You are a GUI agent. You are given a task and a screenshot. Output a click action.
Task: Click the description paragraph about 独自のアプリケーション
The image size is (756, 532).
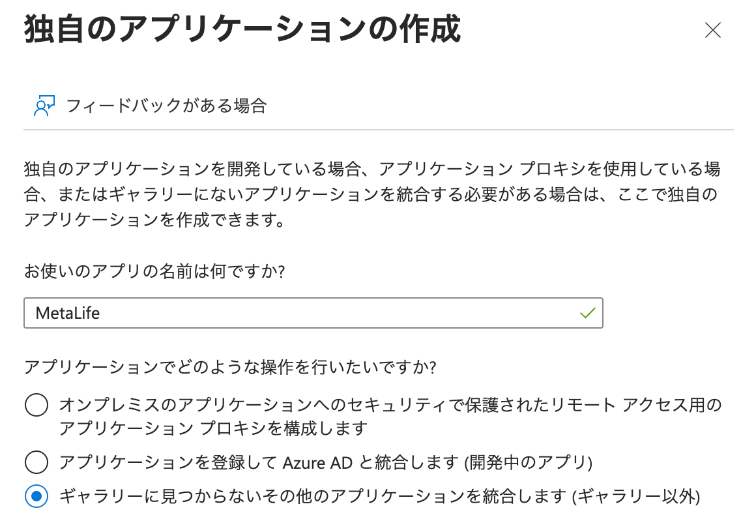pyautogui.click(x=371, y=194)
